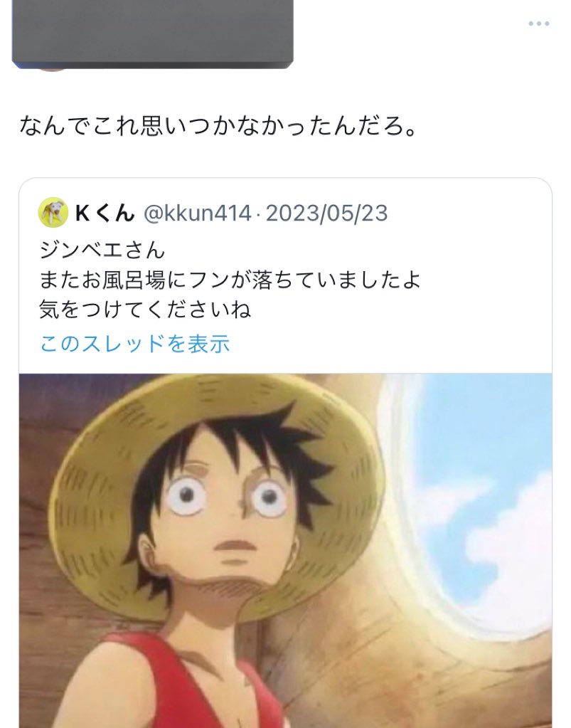
Task: Tap the partially hidden avatar under gray block
Action: coord(52,70)
